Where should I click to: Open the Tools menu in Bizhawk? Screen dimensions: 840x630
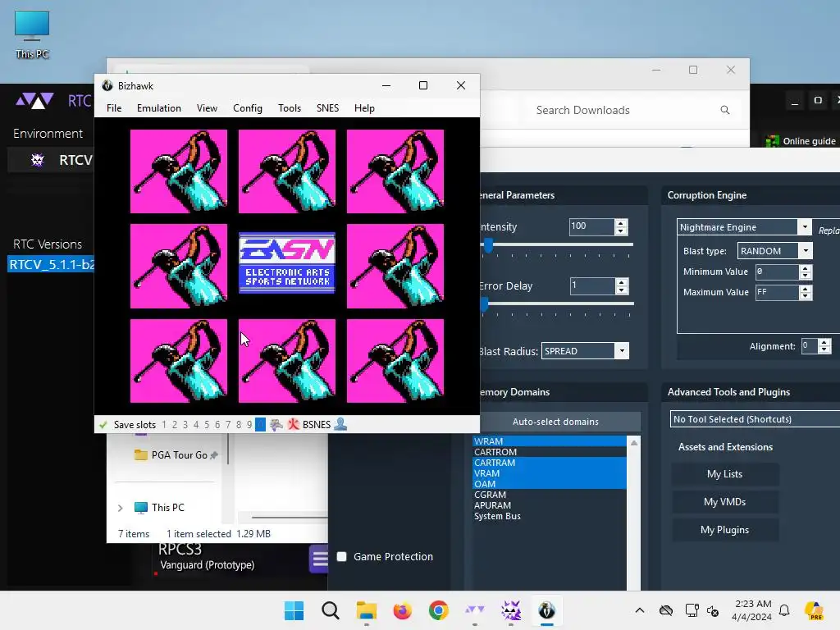point(290,108)
